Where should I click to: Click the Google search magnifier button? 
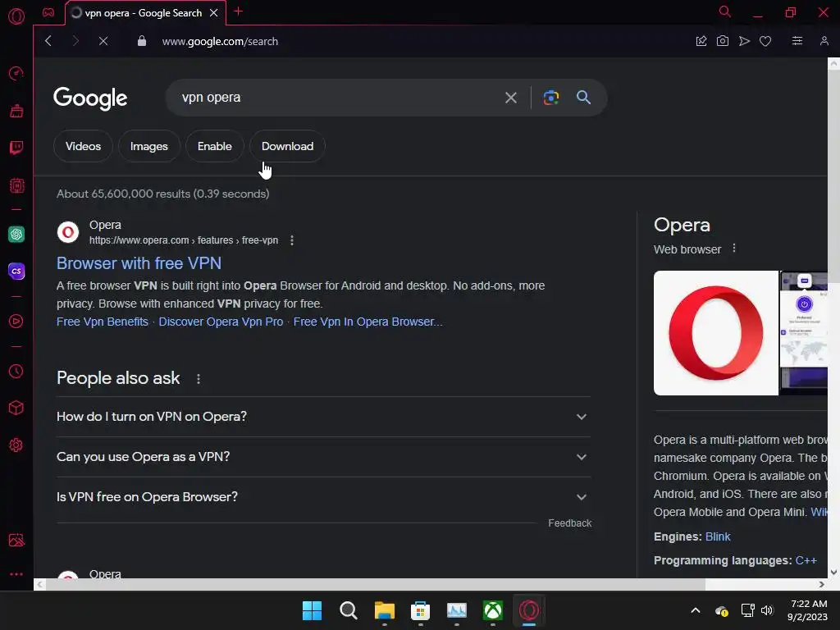(x=583, y=98)
